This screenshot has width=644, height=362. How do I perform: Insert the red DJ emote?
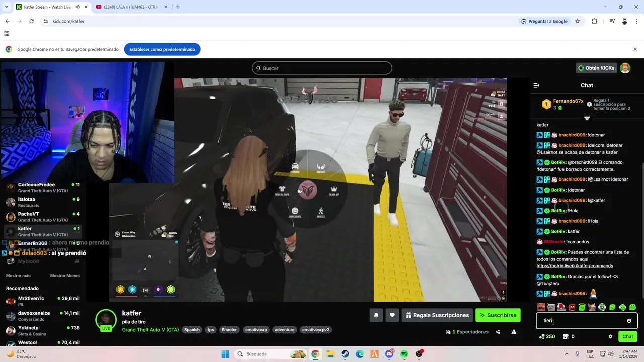pos(561,307)
